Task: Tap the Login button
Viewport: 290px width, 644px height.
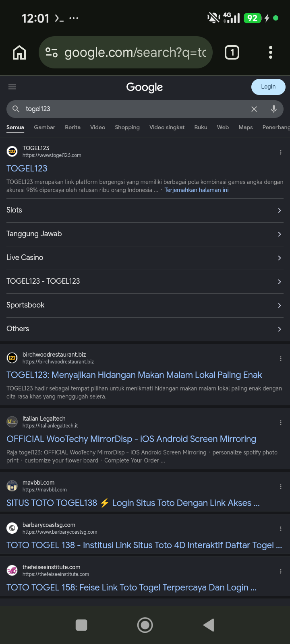Action: pos(268,87)
